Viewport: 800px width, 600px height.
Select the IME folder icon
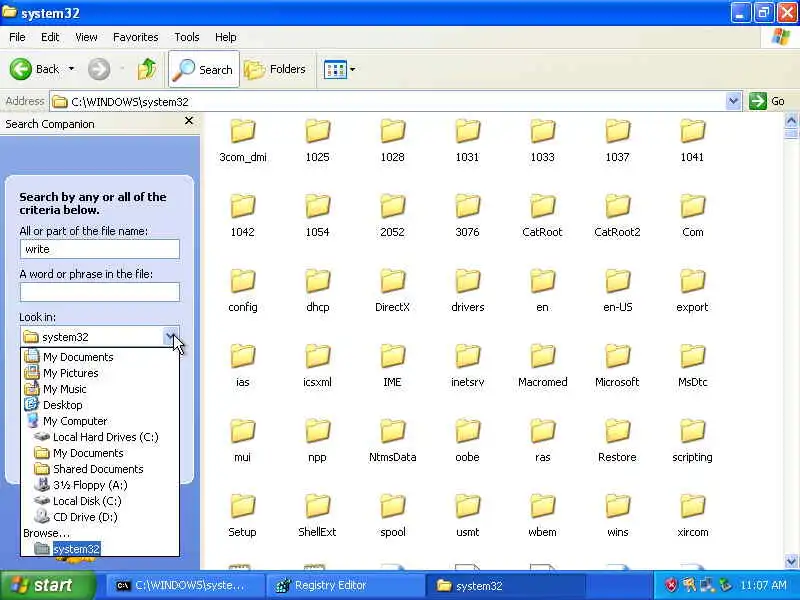392,356
